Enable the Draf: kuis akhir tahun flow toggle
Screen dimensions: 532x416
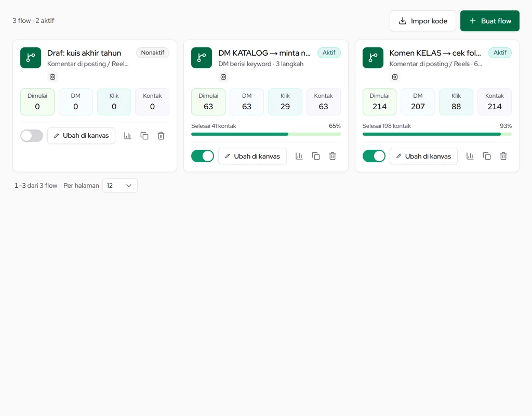pyautogui.click(x=32, y=136)
